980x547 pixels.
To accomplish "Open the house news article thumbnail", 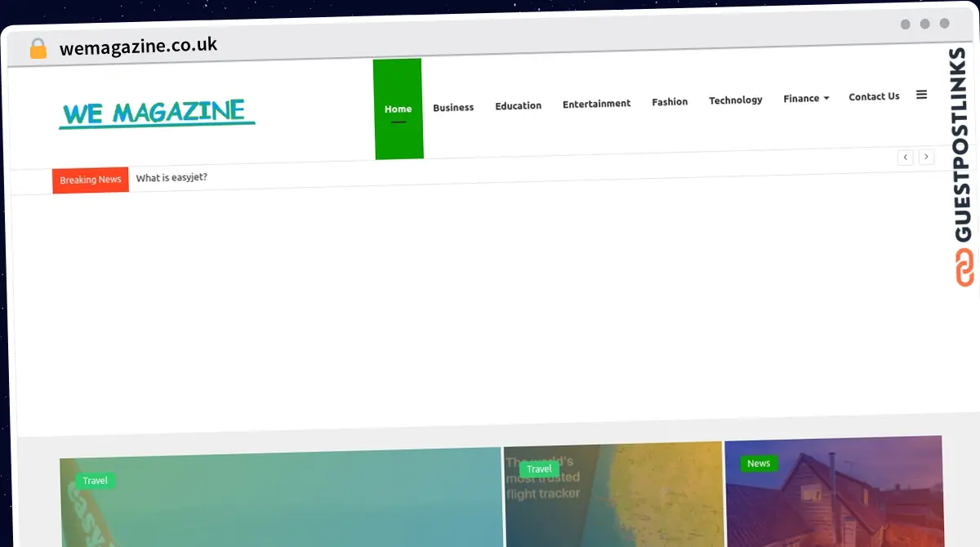I will [x=834, y=491].
